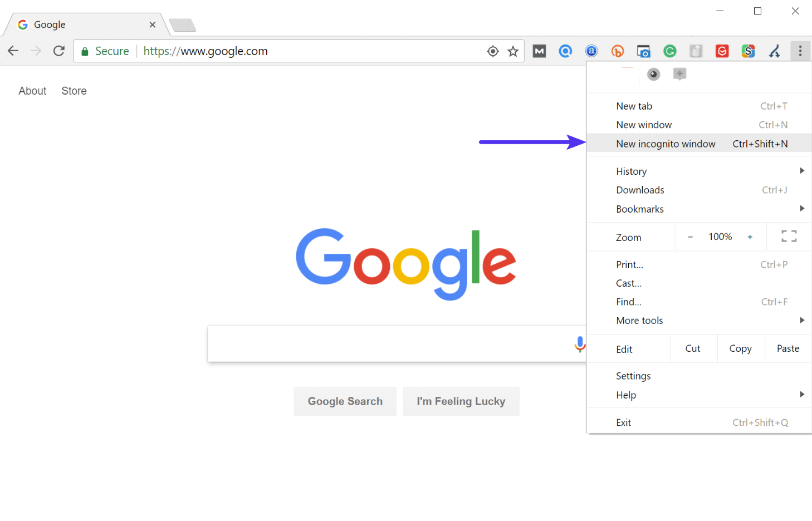Click the green Secure padlock icon
This screenshot has width=812, height=521.
pos(85,52)
